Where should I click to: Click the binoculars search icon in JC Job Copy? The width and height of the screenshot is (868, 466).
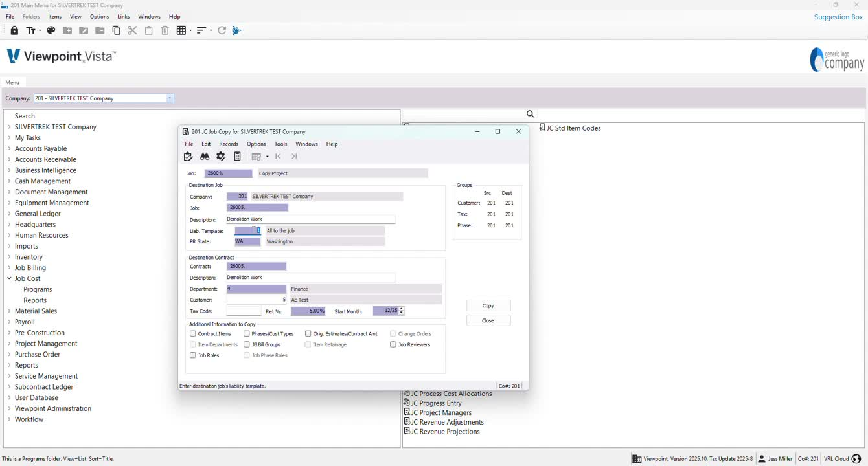click(x=205, y=156)
